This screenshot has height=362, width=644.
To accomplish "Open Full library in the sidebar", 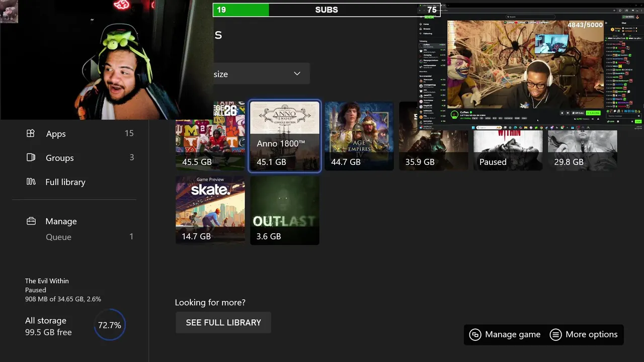I will 65,182.
